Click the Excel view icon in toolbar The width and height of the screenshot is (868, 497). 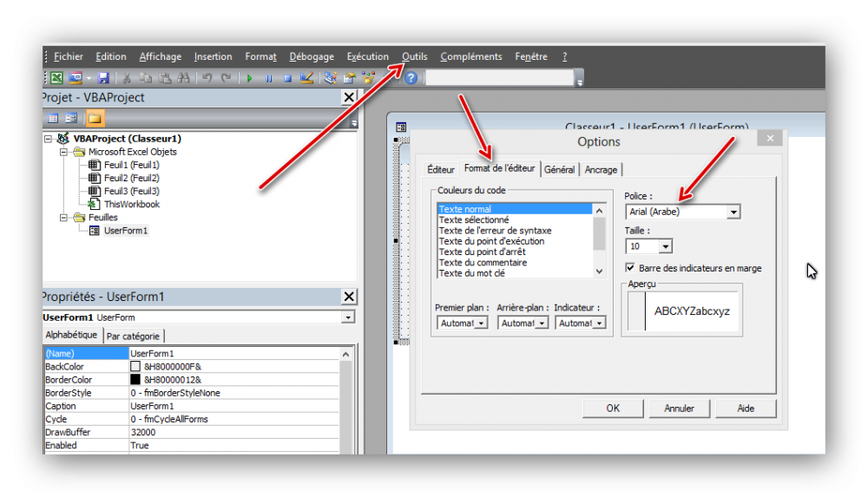coord(56,78)
